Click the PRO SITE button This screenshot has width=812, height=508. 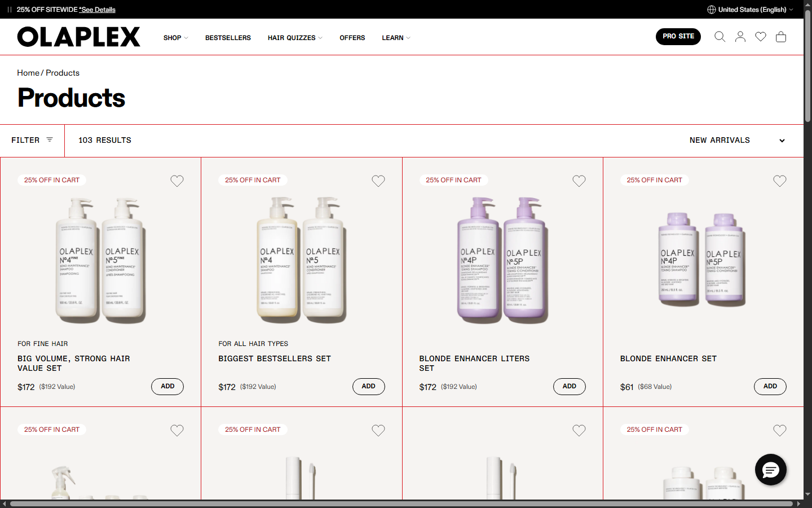[x=678, y=37]
